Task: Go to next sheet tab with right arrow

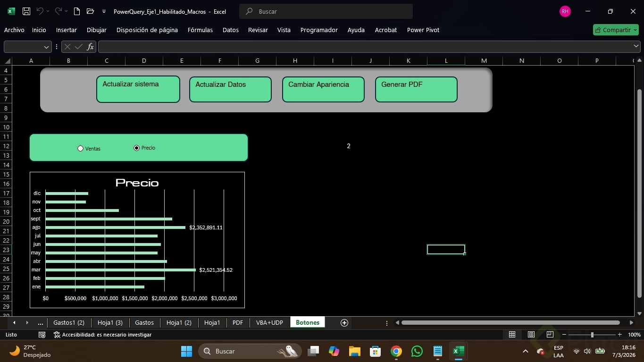Action: [27, 323]
